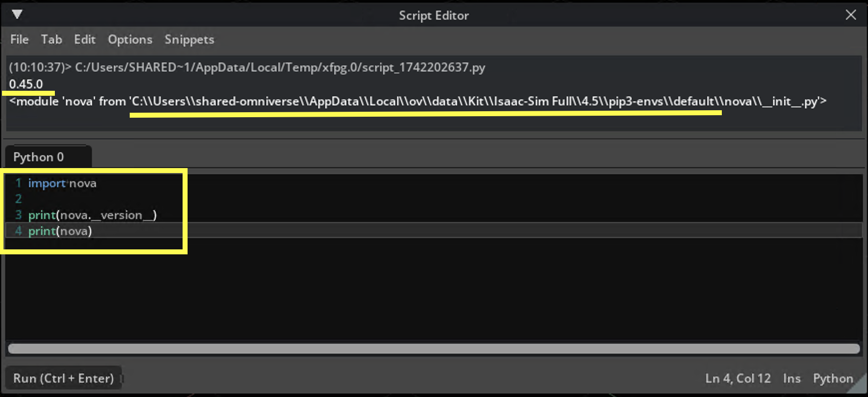The image size is (868, 397).
Task: Click the Ln 4, Col 12 position indicator
Action: pos(737,378)
